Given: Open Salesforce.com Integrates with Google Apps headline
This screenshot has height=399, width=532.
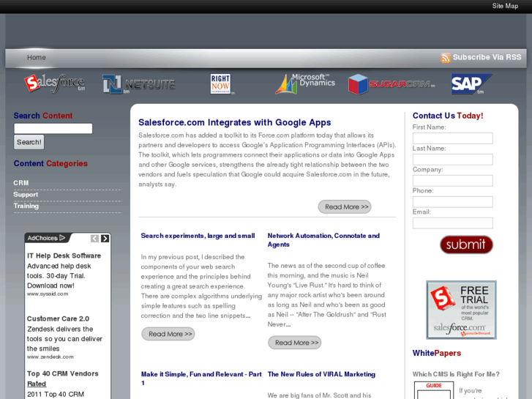Looking at the screenshot, I should [234, 122].
